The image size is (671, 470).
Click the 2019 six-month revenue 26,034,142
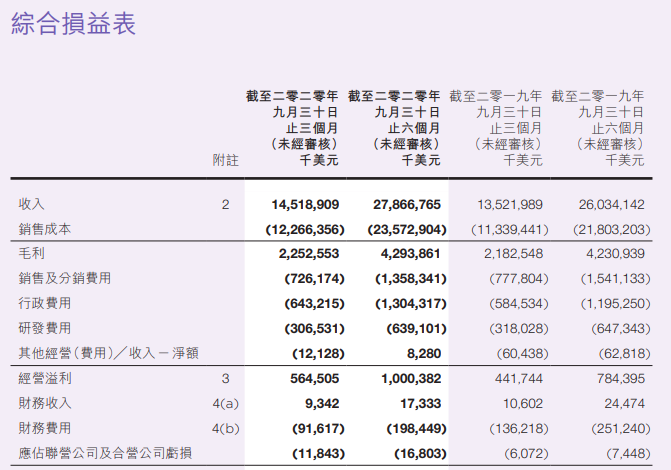point(612,205)
